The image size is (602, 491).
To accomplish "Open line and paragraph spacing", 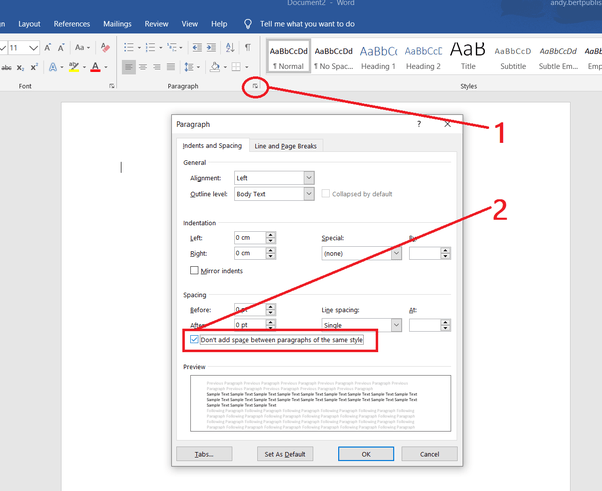I will [x=189, y=67].
